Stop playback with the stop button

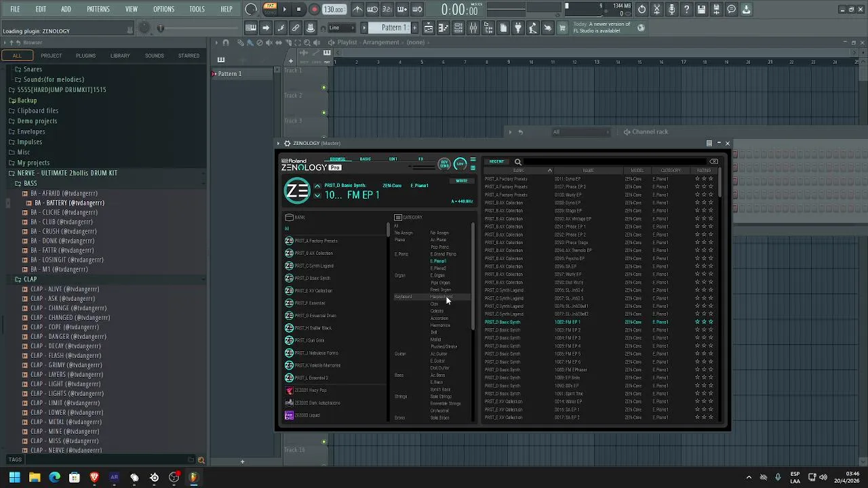coord(299,9)
